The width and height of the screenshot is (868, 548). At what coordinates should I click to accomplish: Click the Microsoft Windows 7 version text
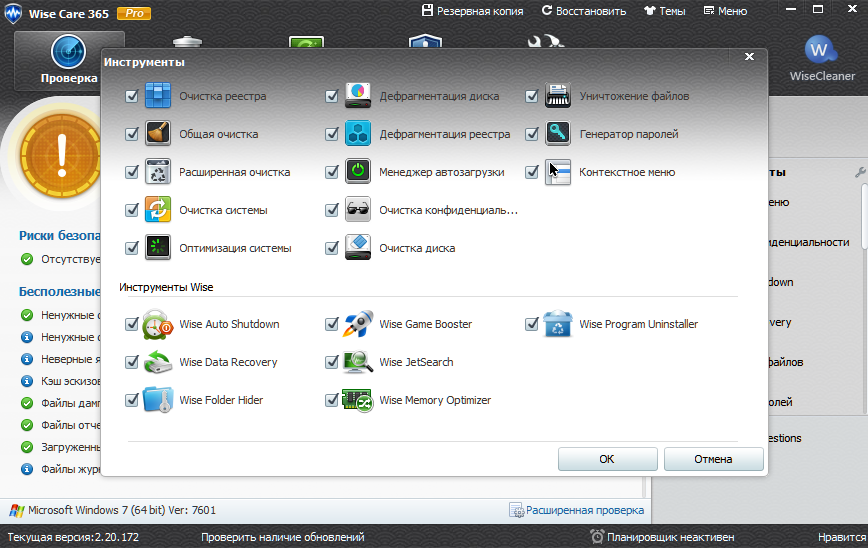click(x=122, y=510)
